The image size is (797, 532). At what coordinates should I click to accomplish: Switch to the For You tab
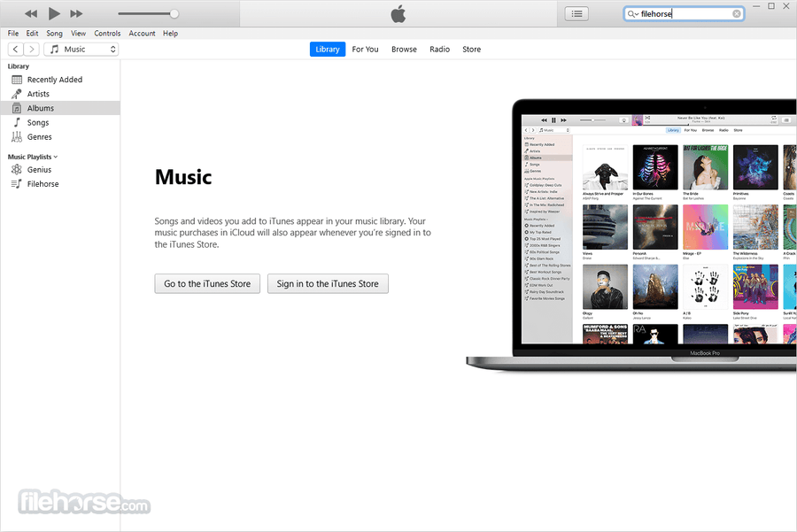pyautogui.click(x=365, y=50)
